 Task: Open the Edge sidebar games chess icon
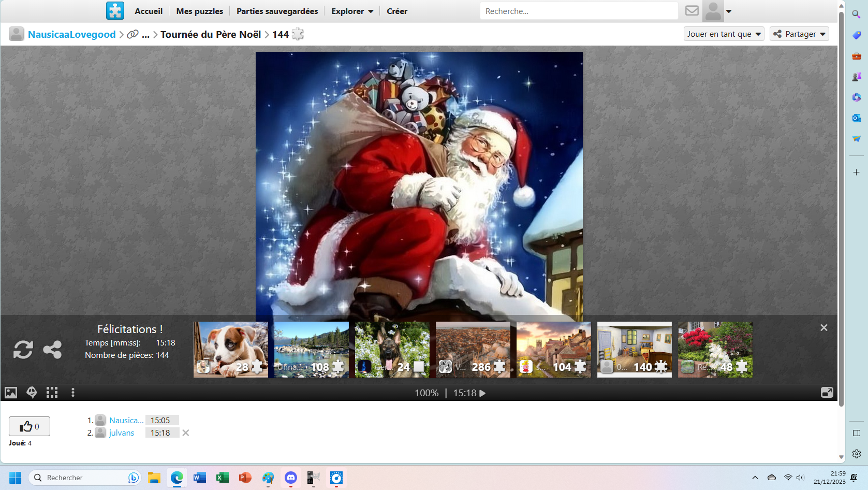pos(857,77)
